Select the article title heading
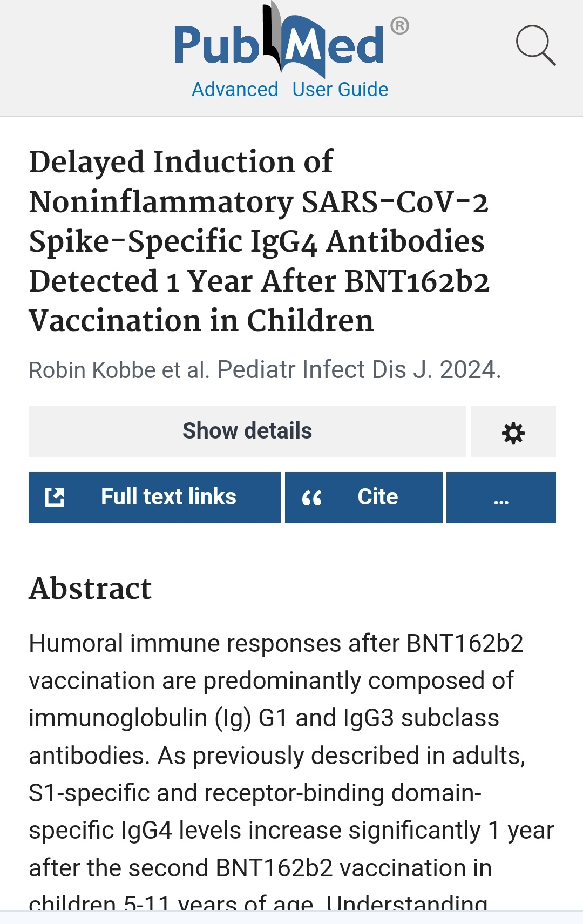This screenshot has width=583, height=924. point(259,241)
